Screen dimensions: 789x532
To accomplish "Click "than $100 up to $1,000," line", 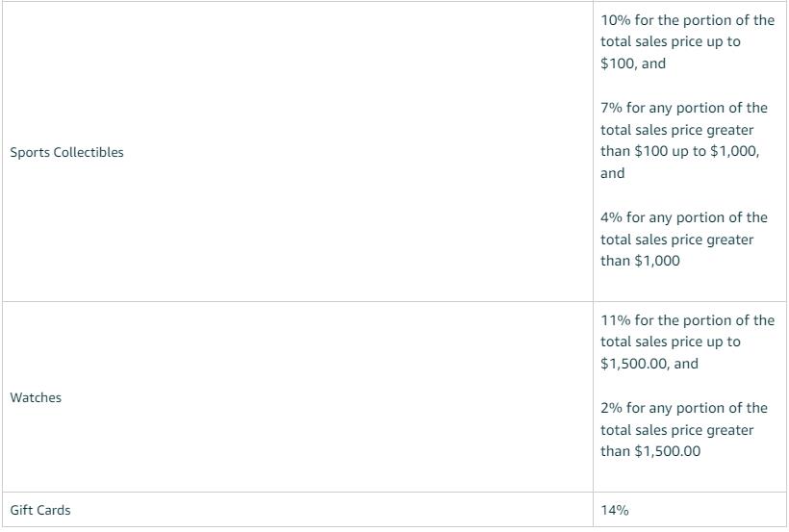I will coord(680,151).
